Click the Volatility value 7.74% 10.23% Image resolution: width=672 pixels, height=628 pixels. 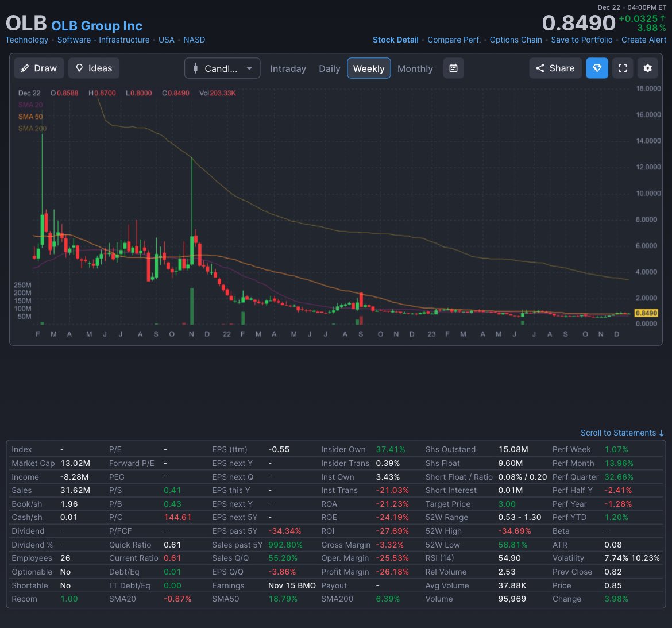pos(632,558)
